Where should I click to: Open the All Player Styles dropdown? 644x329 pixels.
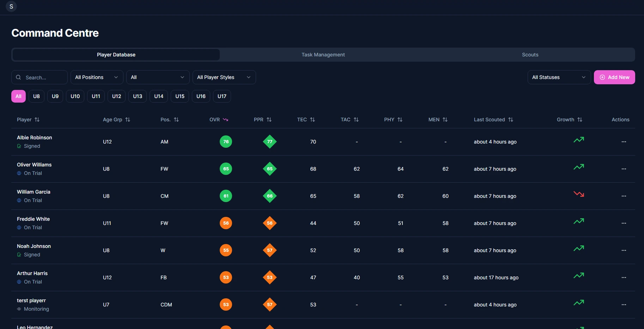pos(224,77)
